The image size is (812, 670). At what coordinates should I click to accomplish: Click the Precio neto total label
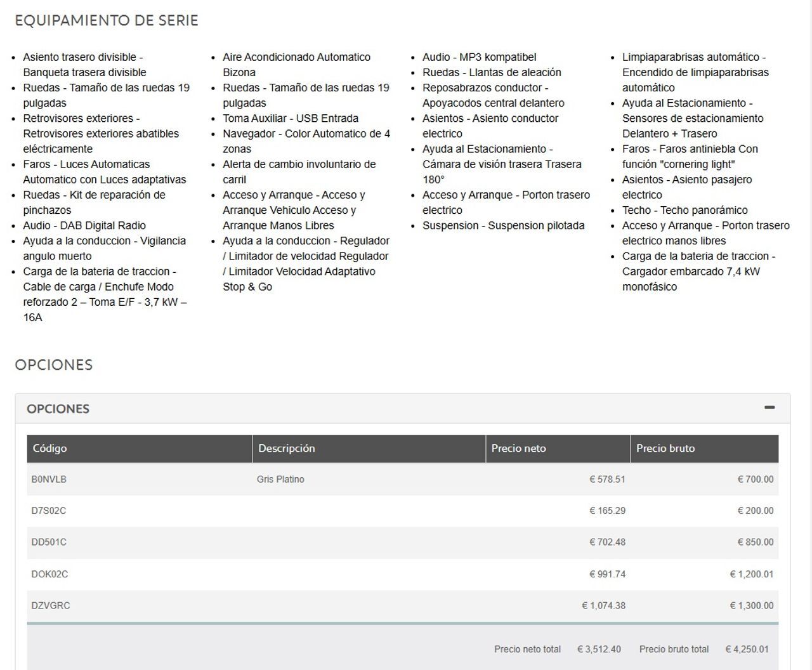click(x=527, y=650)
